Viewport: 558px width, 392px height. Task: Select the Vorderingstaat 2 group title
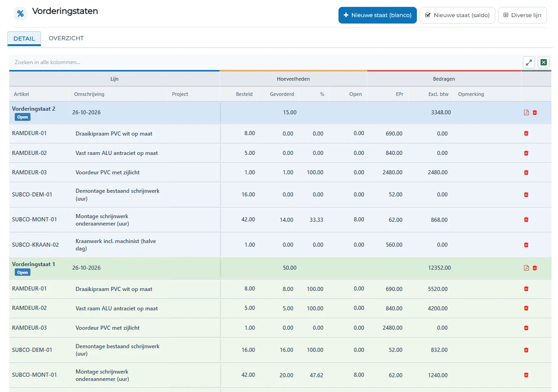(34, 109)
